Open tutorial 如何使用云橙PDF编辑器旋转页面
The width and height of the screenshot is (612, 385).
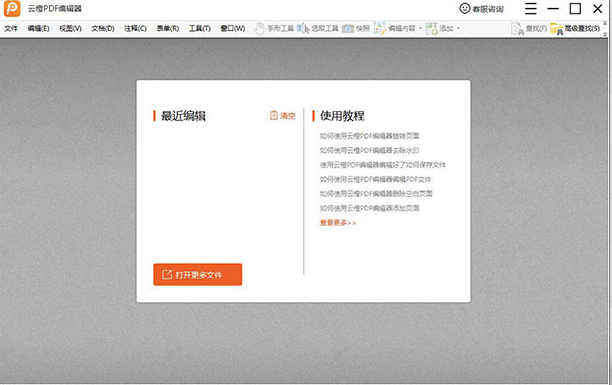coord(369,136)
